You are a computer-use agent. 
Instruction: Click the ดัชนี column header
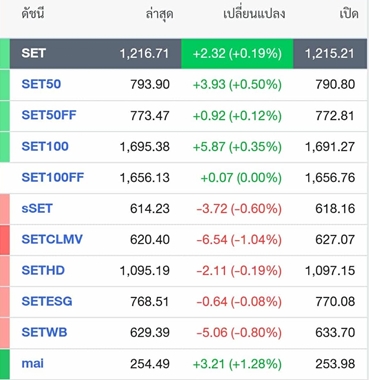(x=33, y=14)
